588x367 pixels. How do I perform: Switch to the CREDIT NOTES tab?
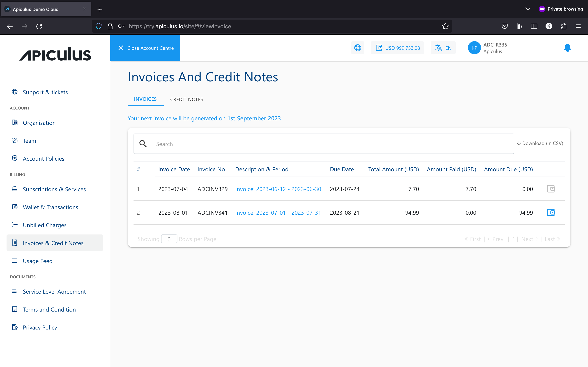186,99
